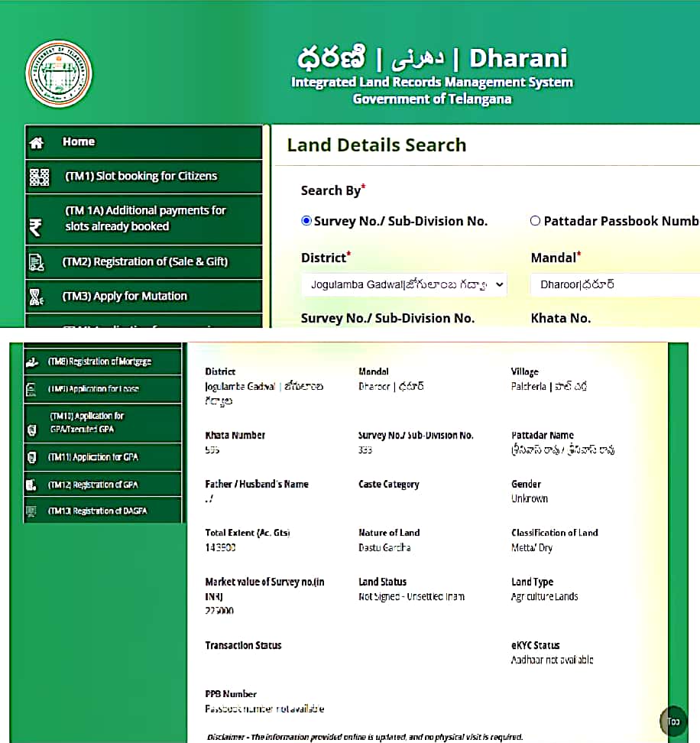Open the District dropdown showing Jogulamba Gadwal

click(x=404, y=284)
